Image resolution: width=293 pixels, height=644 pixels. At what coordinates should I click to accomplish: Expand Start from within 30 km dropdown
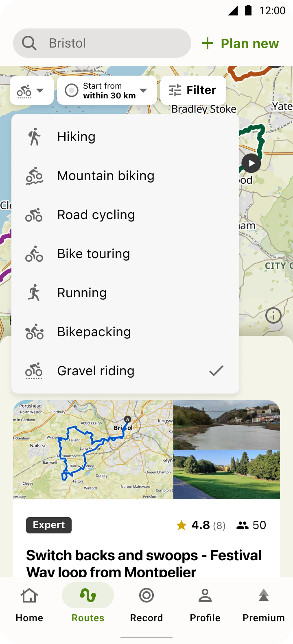pos(107,90)
